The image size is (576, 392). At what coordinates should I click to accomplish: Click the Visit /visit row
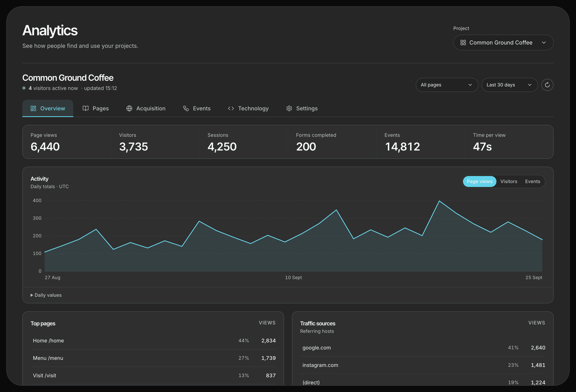point(153,375)
